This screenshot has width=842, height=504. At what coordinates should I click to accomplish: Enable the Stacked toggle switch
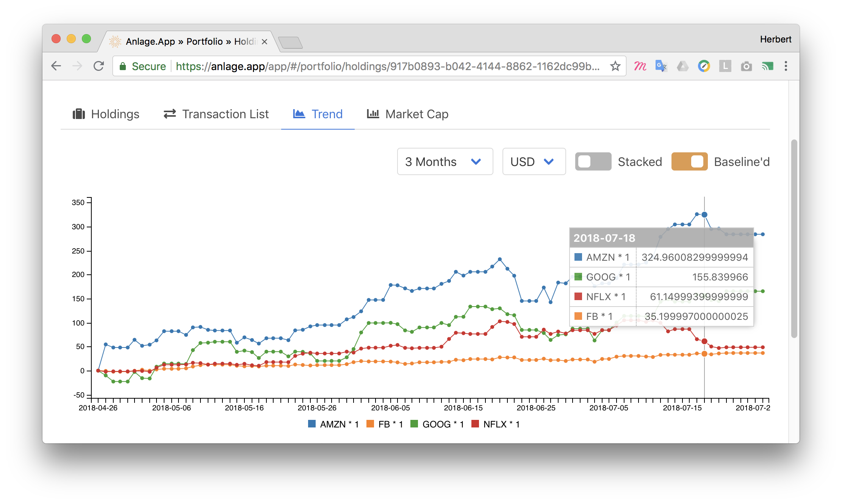[593, 162]
